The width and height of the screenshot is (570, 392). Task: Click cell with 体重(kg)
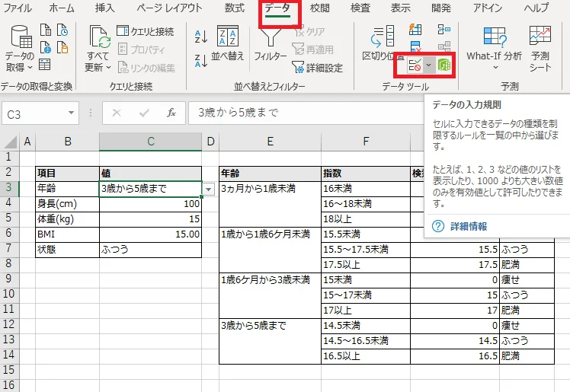67,219
